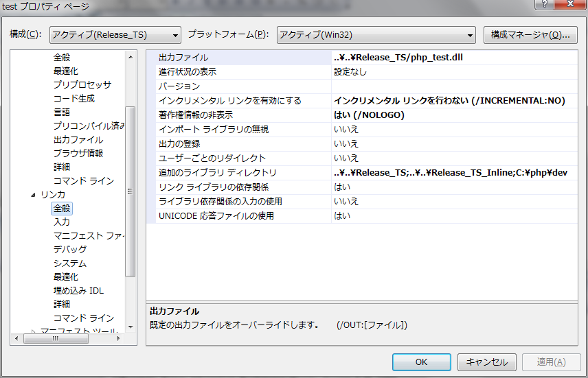Select the UNICODE 応答ファイルの使用 property

pos(216,216)
